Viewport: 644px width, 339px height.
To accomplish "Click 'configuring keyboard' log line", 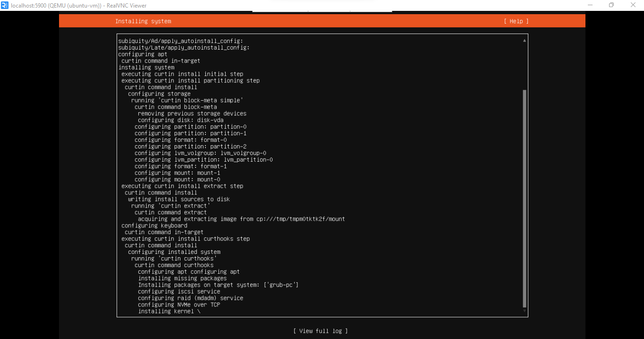I will click(x=154, y=226).
